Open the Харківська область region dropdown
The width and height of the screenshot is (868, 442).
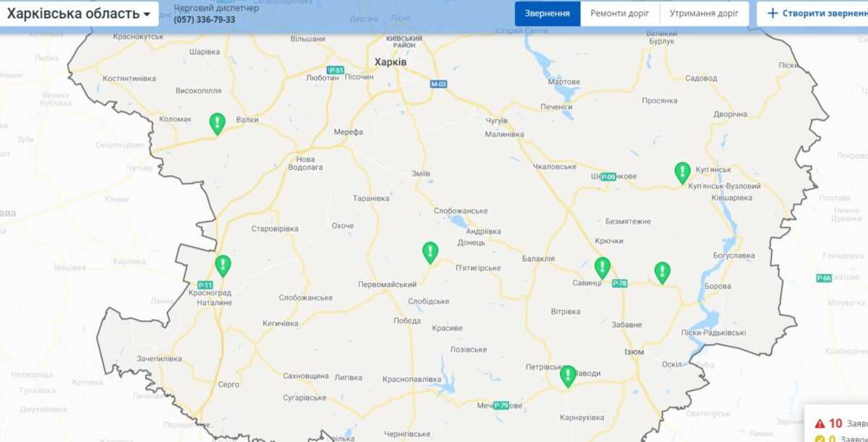click(79, 14)
